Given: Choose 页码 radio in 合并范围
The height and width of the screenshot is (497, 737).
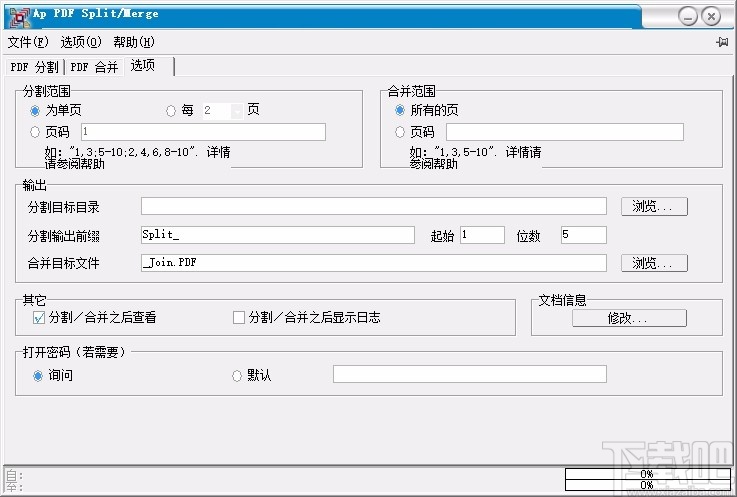Looking at the screenshot, I should point(400,132).
